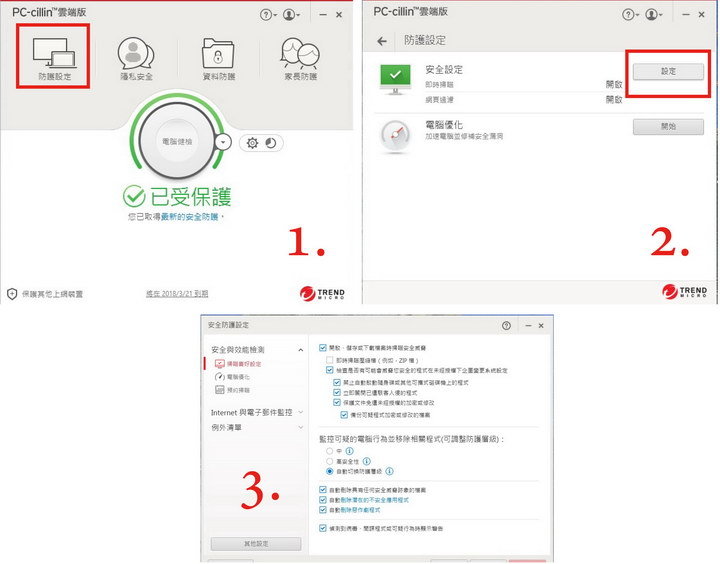The image size is (720, 564).
Task: Expand 例外清單 section
Action: click(301, 427)
